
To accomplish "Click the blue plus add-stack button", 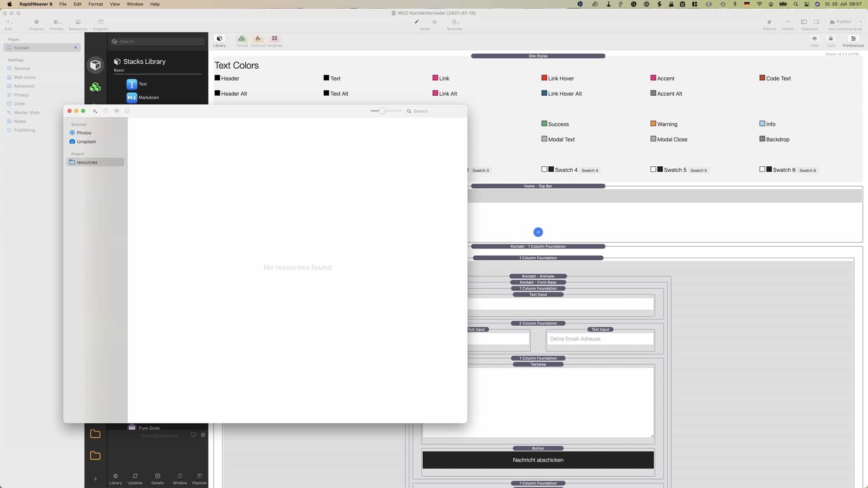I will coord(538,232).
